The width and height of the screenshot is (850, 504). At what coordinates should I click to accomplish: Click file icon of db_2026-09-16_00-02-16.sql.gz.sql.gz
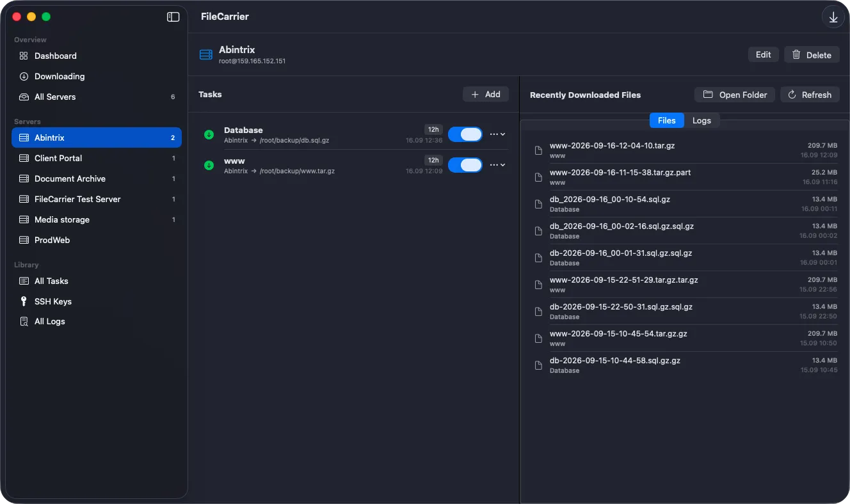(538, 231)
